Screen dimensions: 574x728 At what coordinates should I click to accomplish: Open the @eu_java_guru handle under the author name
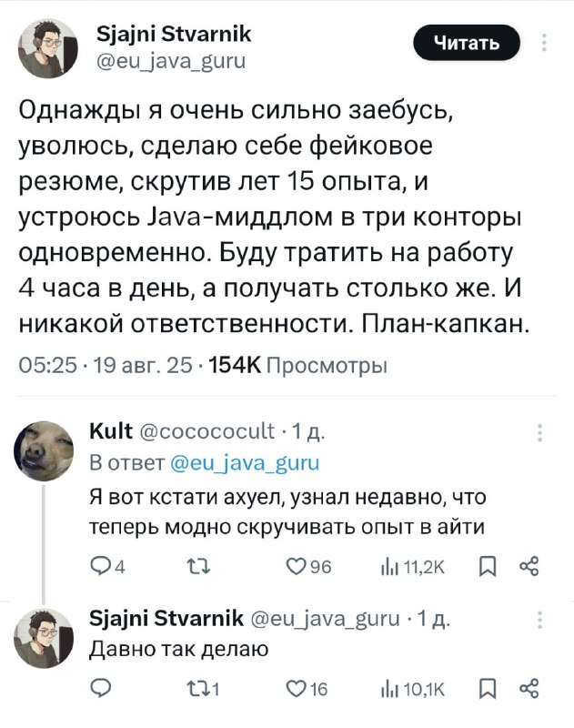[x=171, y=61]
